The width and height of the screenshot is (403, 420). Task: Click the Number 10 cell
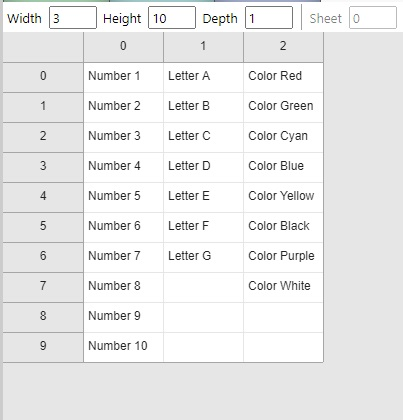tap(123, 347)
